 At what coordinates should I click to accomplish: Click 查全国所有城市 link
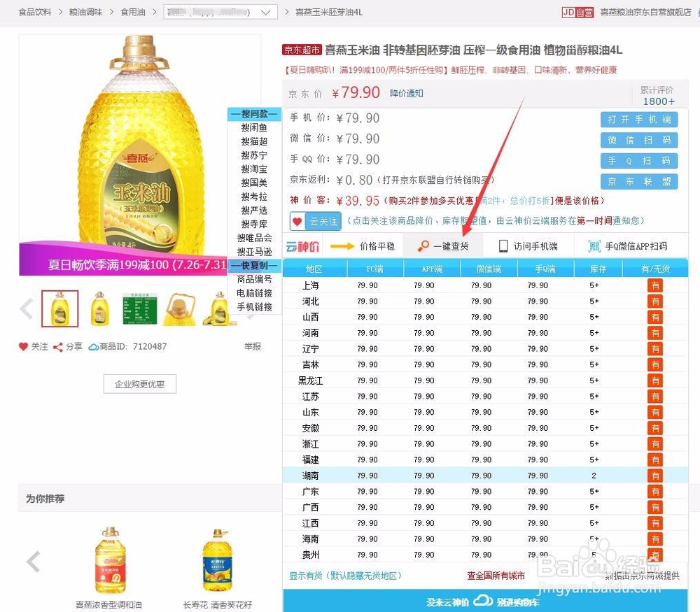tap(496, 576)
